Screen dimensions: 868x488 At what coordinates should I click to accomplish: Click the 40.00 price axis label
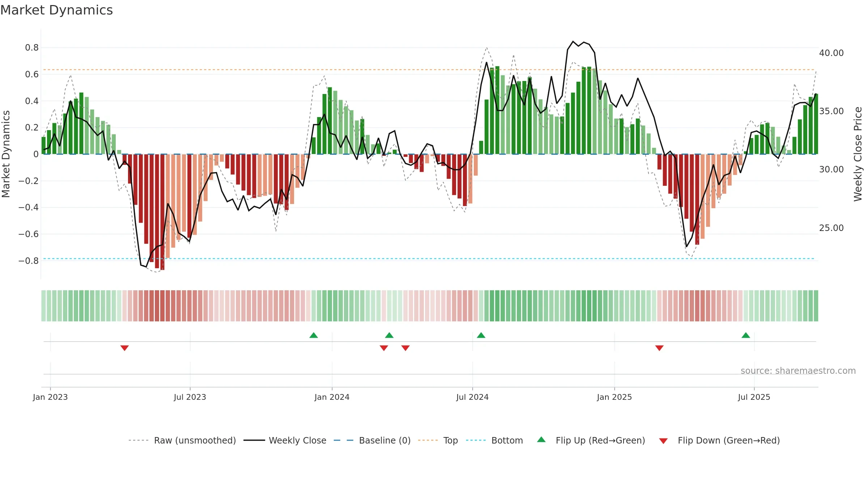pyautogui.click(x=831, y=53)
